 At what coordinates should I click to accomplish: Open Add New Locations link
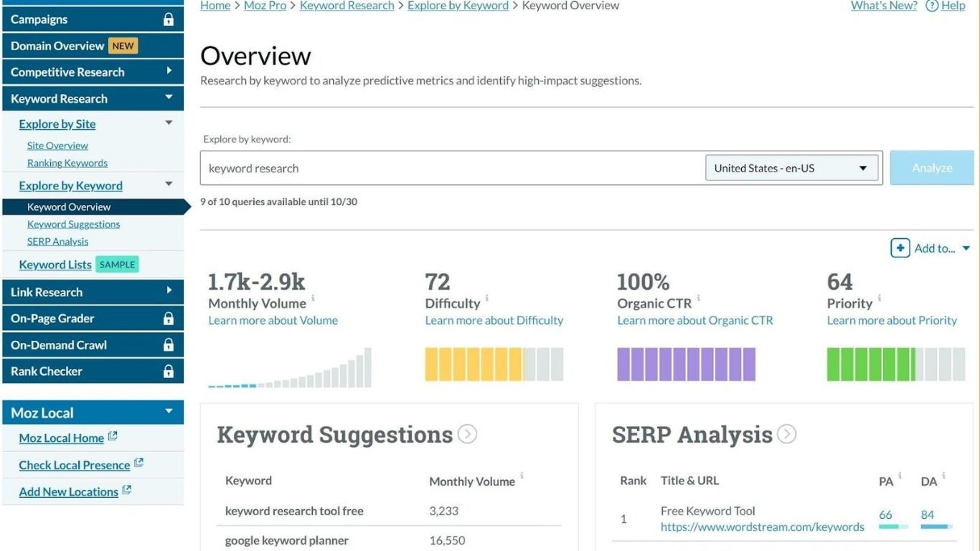tap(68, 492)
